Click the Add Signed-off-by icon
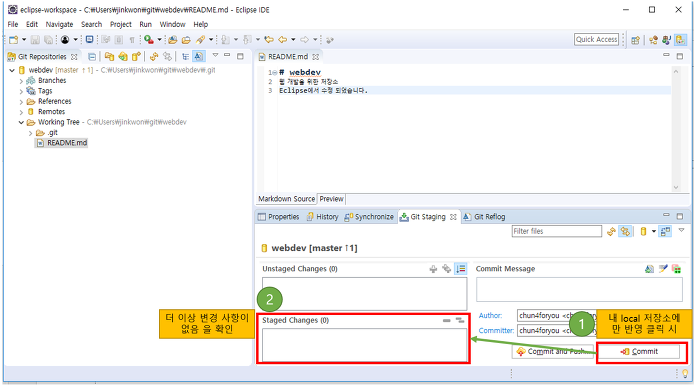Image resolution: width=694 pixels, height=385 pixels. pos(663,269)
